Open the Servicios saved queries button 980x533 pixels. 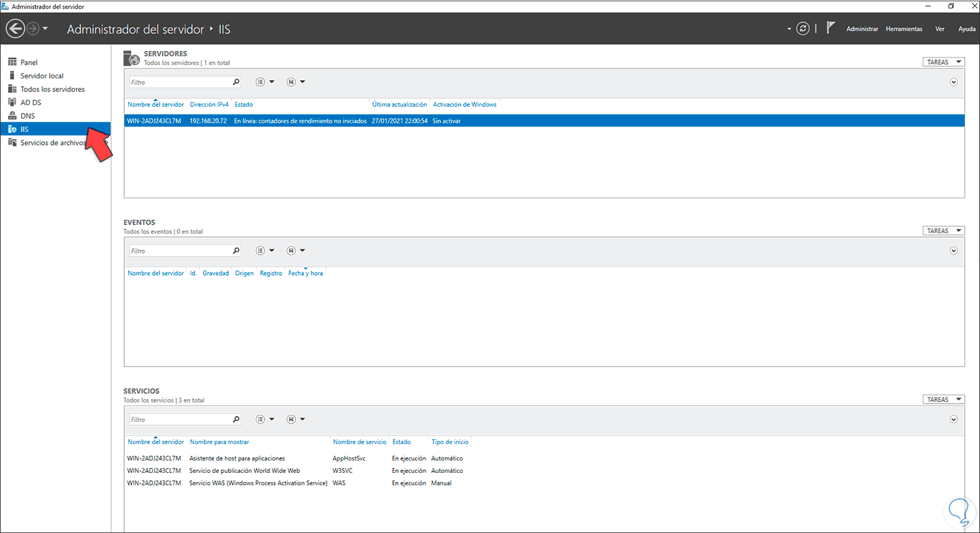pos(295,419)
